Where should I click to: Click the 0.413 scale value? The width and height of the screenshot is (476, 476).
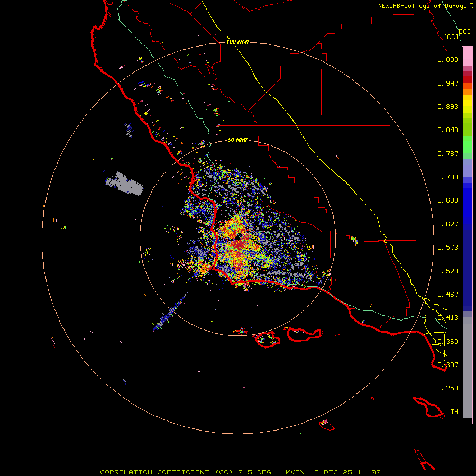tap(448, 318)
